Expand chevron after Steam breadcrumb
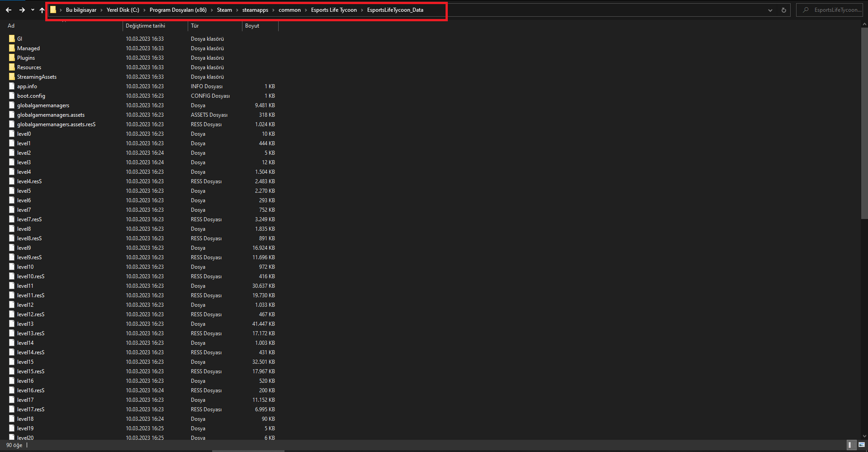868x452 pixels. coord(237,10)
